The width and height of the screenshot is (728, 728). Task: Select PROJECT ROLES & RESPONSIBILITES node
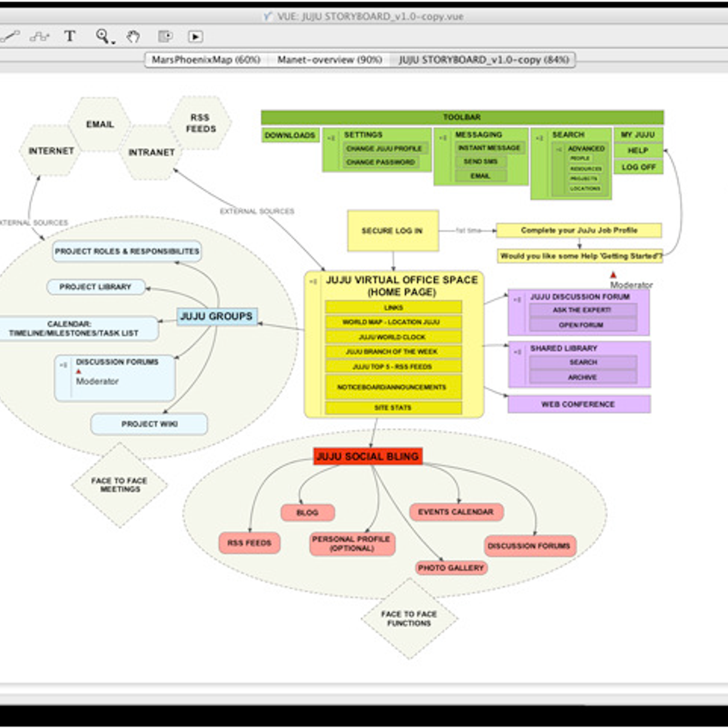127,251
